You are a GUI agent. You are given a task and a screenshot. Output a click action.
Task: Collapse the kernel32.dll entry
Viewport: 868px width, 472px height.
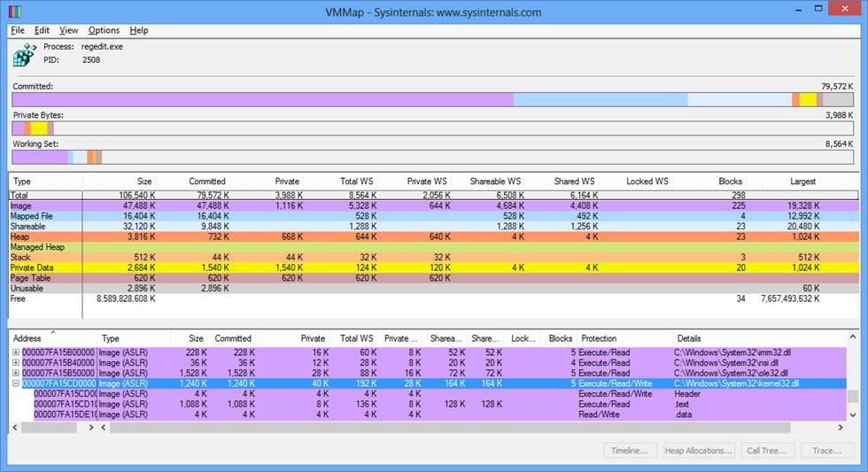click(x=16, y=383)
